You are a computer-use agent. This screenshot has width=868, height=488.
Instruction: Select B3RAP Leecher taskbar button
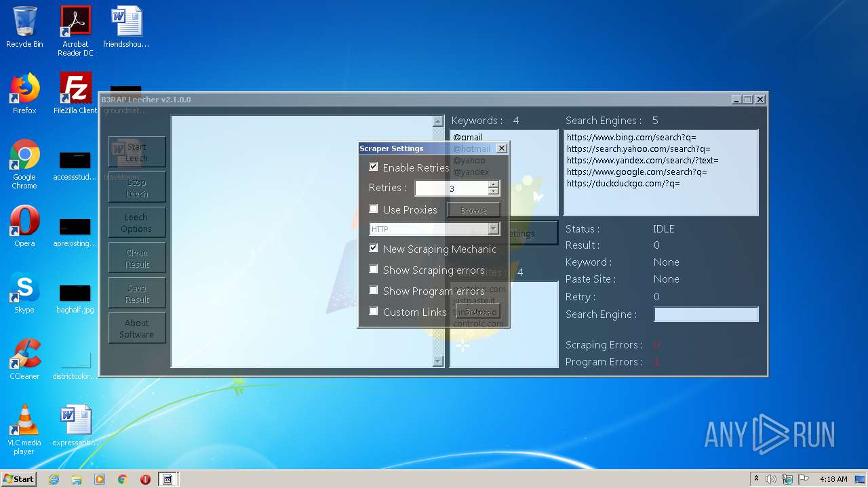(167, 479)
